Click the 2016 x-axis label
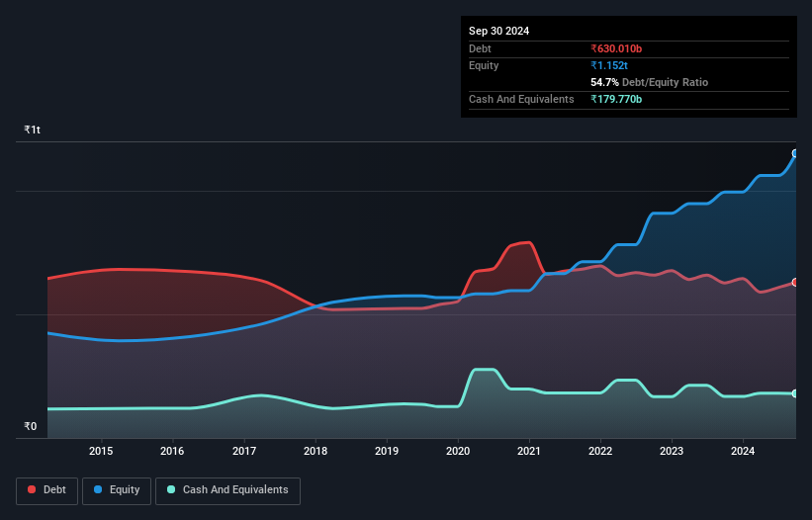This screenshot has height=520, width=812. pos(172,451)
